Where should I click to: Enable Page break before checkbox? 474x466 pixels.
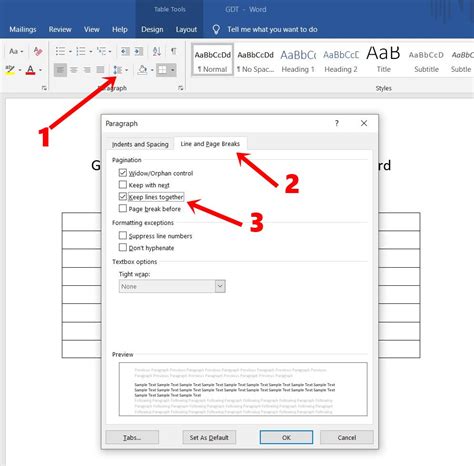(x=123, y=209)
